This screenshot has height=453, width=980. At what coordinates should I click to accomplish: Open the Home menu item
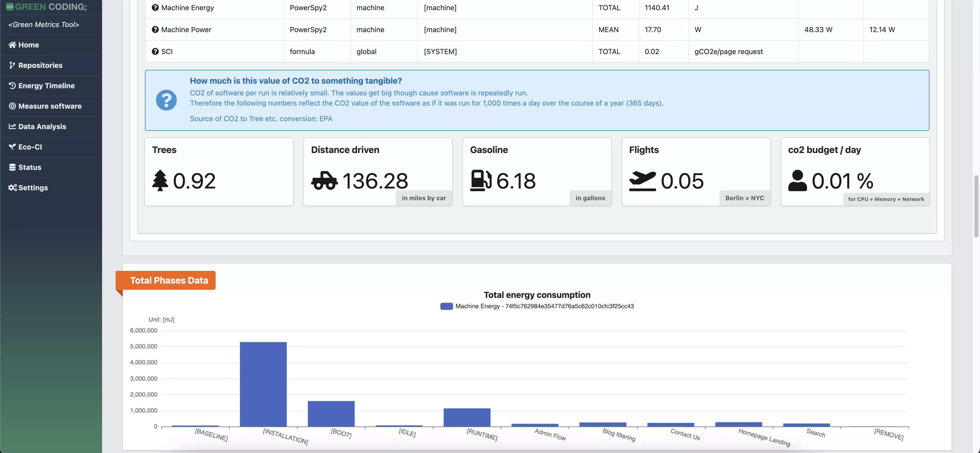(x=29, y=45)
